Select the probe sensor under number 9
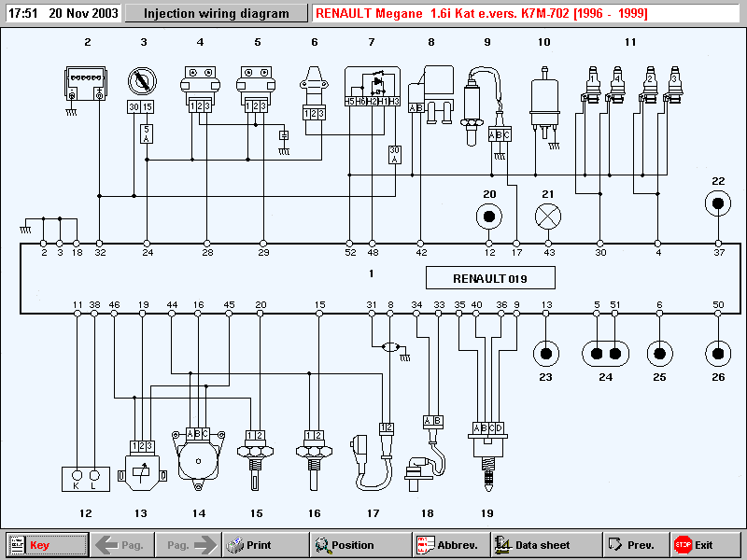This screenshot has height=560, width=747. pos(486,106)
